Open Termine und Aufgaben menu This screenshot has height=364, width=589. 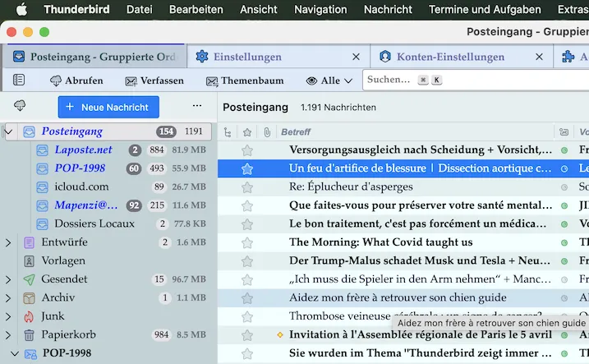click(485, 9)
